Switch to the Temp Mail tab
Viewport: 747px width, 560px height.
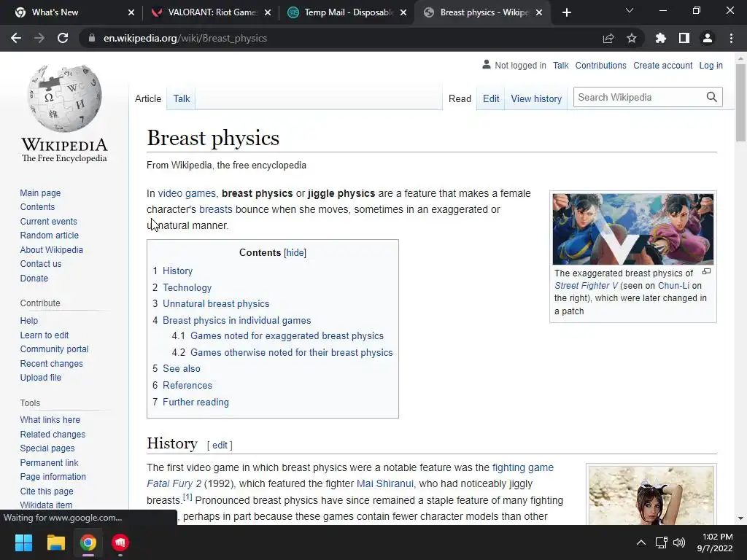tap(348, 12)
